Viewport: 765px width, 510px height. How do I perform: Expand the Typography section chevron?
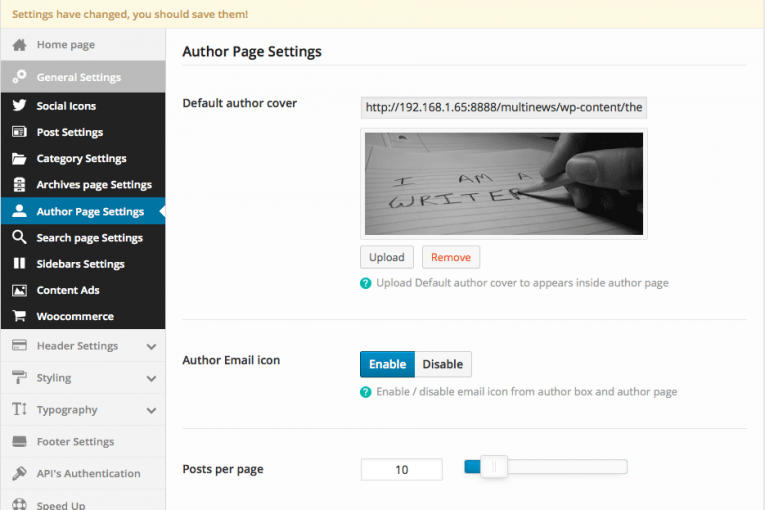[151, 410]
